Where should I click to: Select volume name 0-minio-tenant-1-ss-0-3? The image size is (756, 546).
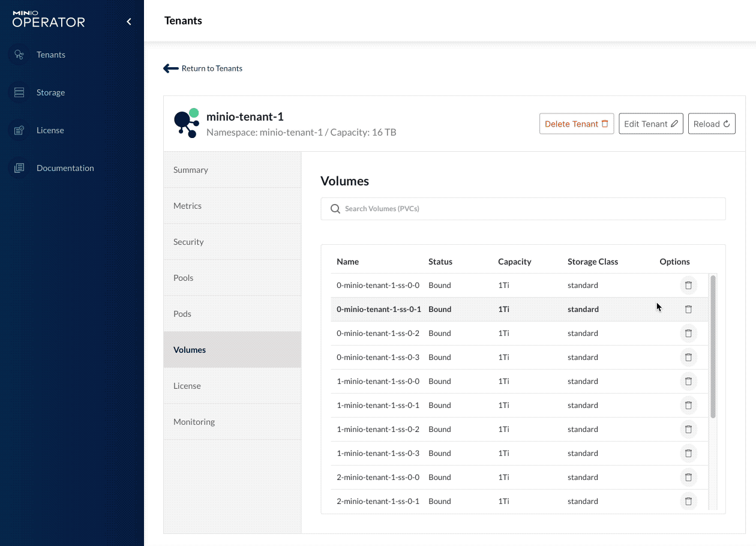pos(378,358)
